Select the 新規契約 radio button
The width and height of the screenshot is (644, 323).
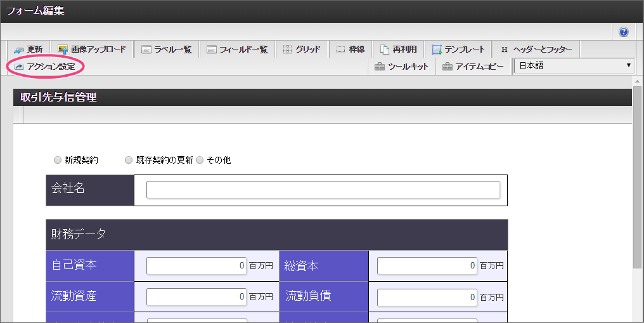click(58, 160)
